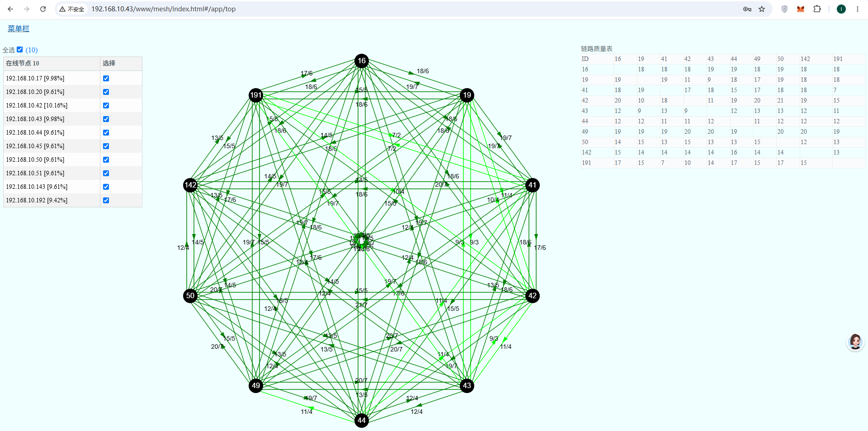Uncheck the 192.168.10.17 node checkbox
The image size is (868, 431).
(106, 78)
